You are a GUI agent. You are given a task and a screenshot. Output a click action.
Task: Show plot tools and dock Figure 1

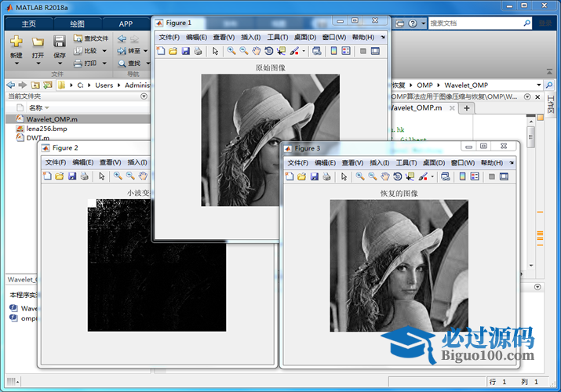tap(375, 51)
